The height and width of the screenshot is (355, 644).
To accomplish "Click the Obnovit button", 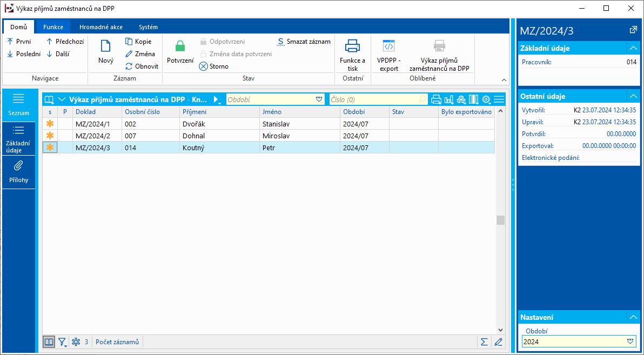I will [142, 66].
